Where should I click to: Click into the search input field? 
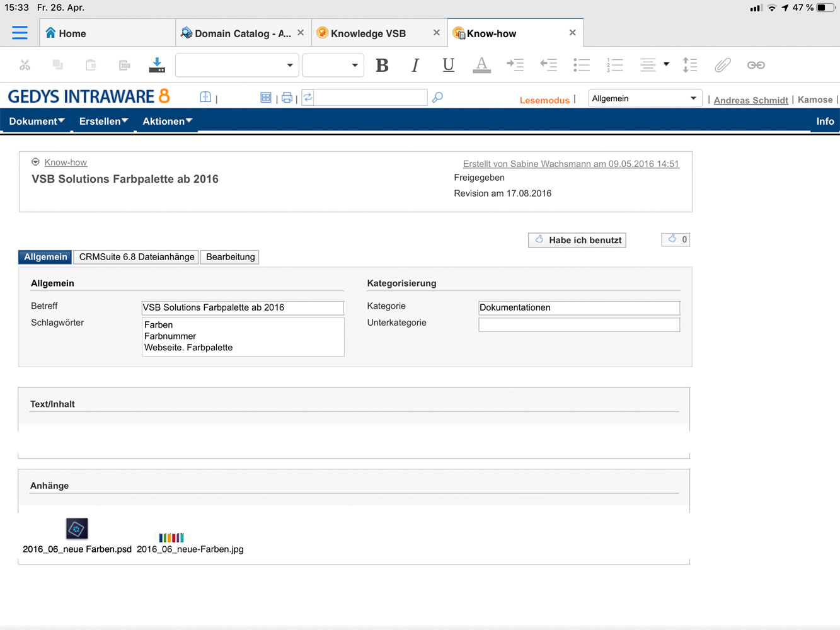371,97
